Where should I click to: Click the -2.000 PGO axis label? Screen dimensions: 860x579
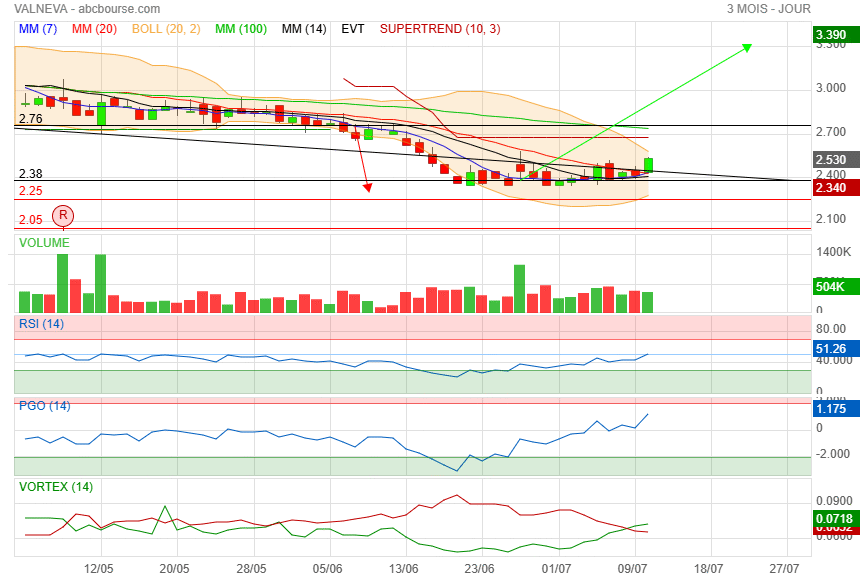tap(833, 454)
